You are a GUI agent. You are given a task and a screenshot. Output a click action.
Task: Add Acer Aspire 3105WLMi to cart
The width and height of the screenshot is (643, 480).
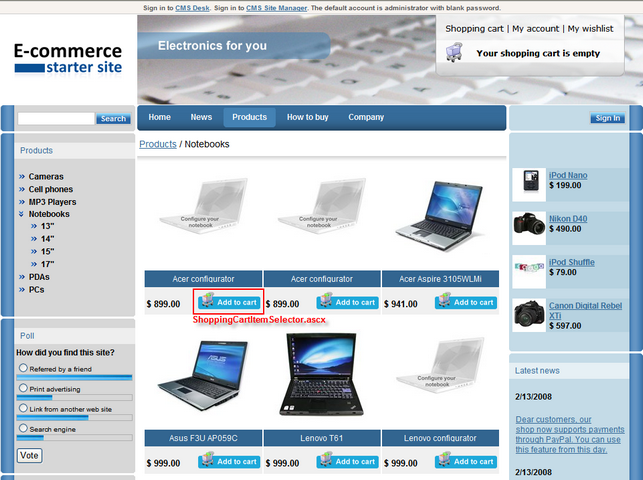[x=466, y=302]
